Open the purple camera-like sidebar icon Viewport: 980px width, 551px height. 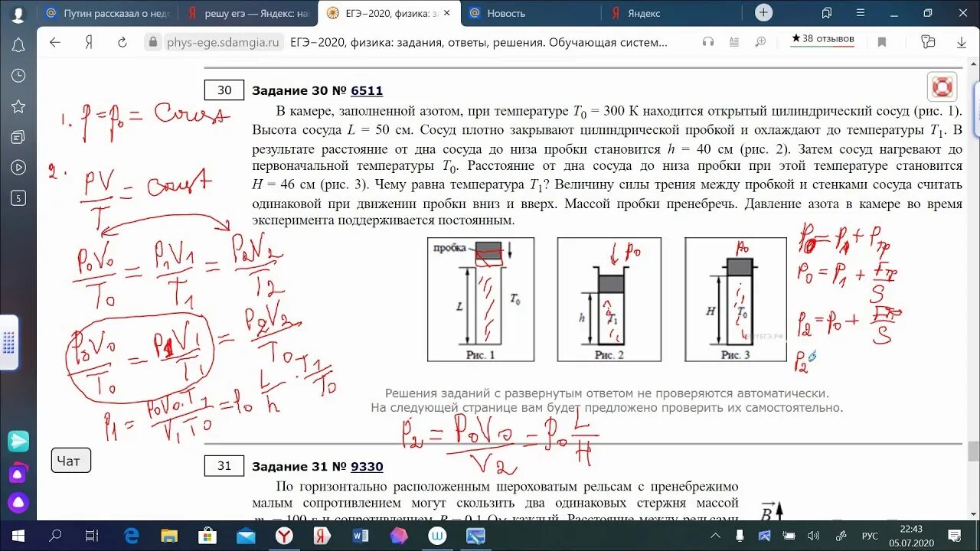[x=18, y=473]
